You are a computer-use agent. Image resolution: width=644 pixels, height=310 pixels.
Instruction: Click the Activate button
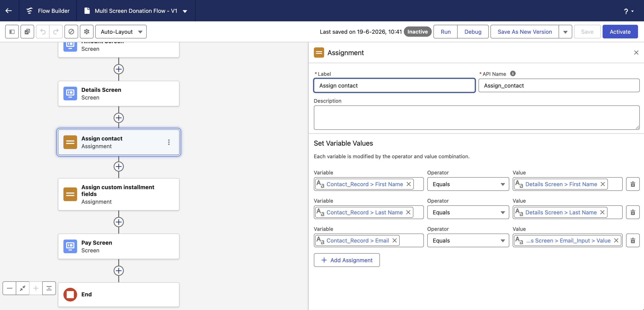(620, 32)
